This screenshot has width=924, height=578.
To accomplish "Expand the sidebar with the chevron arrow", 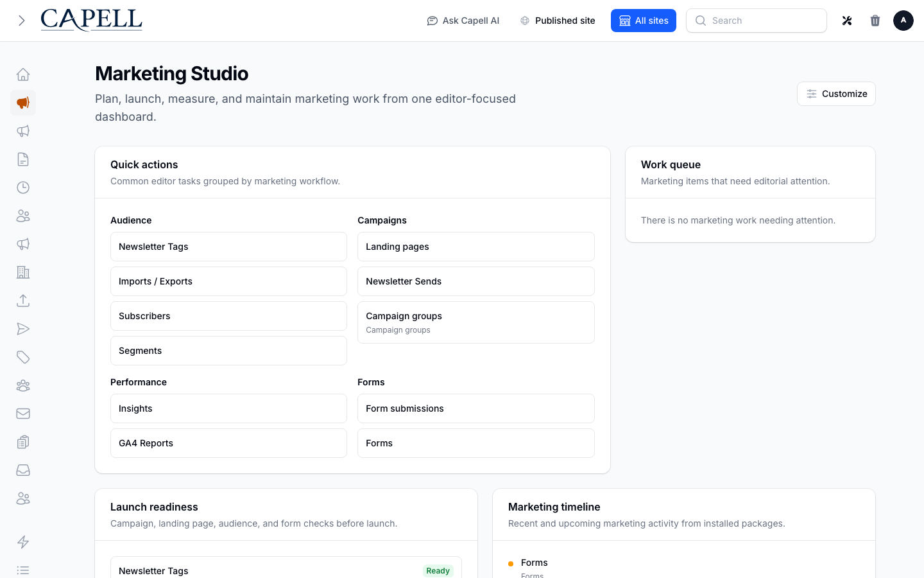I will 22,21.
